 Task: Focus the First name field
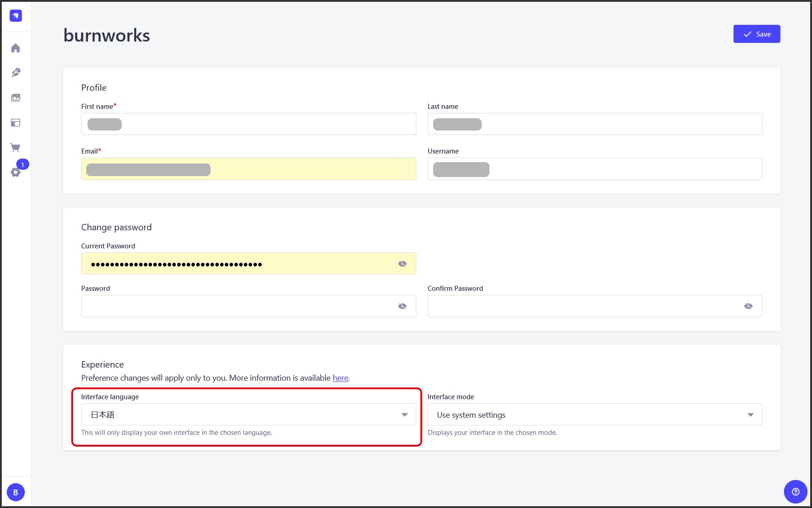pos(249,124)
